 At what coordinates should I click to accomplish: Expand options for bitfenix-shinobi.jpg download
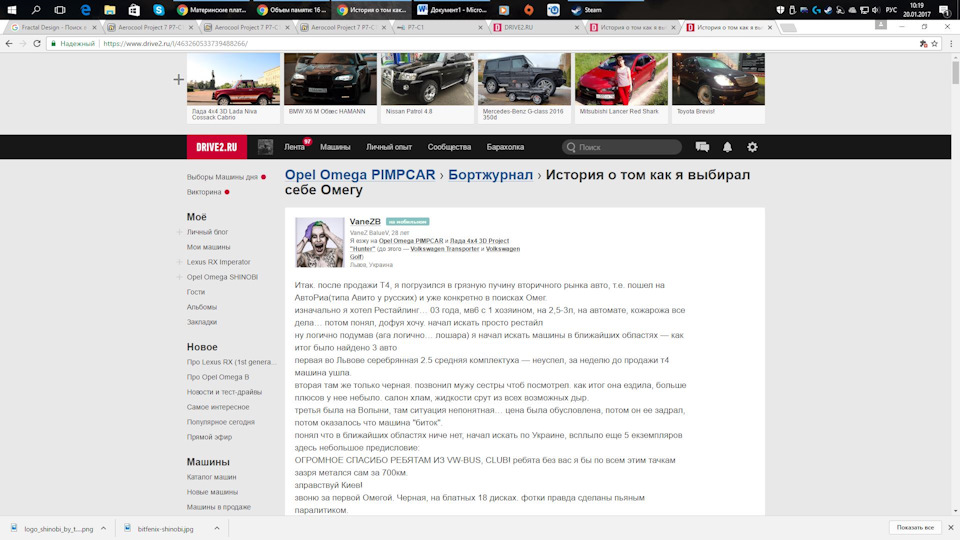pyautogui.click(x=217, y=528)
